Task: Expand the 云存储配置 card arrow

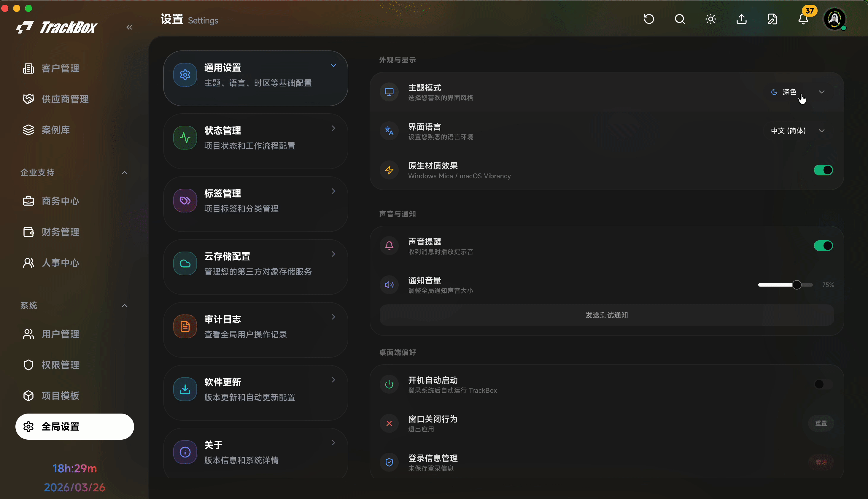Action: [x=333, y=254]
